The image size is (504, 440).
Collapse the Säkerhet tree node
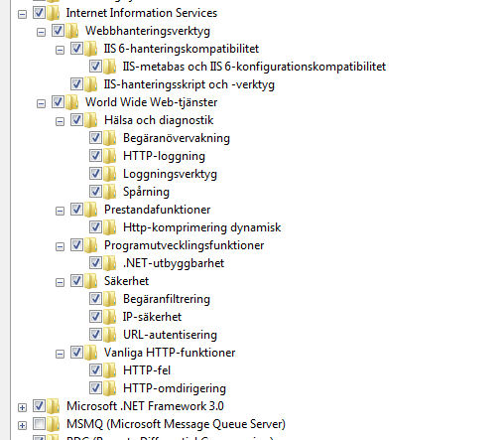coord(60,282)
